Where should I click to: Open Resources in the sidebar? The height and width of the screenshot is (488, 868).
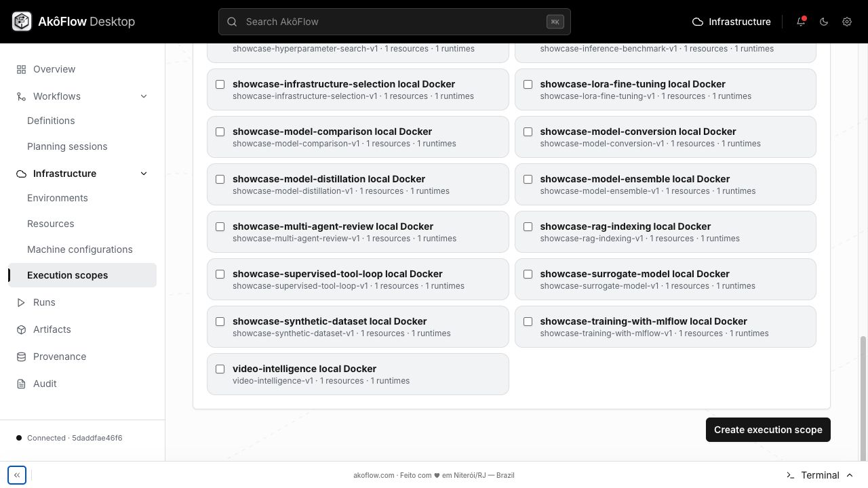point(51,224)
